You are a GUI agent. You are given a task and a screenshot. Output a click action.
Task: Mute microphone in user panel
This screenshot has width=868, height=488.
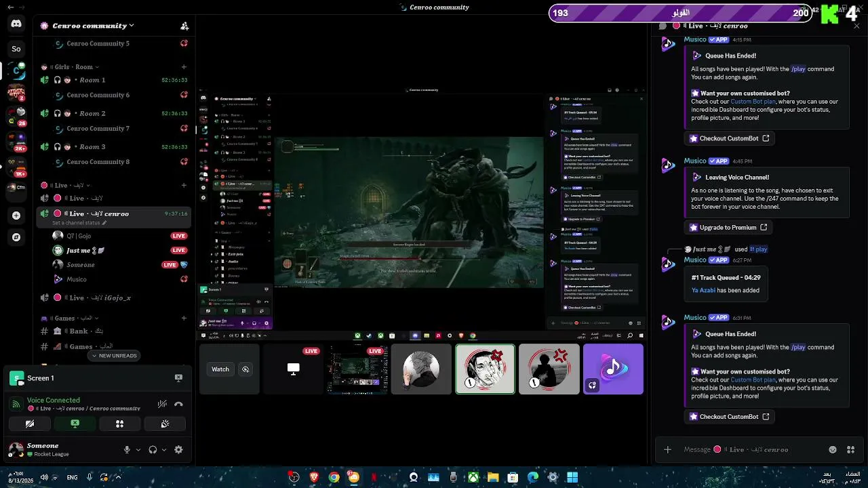tap(127, 449)
